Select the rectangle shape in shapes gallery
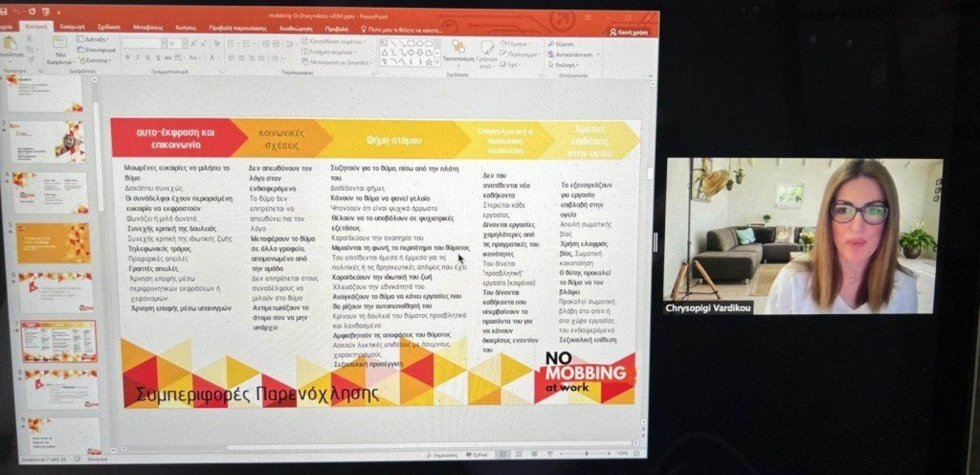Image resolution: width=980 pixels, height=475 pixels. (x=411, y=43)
